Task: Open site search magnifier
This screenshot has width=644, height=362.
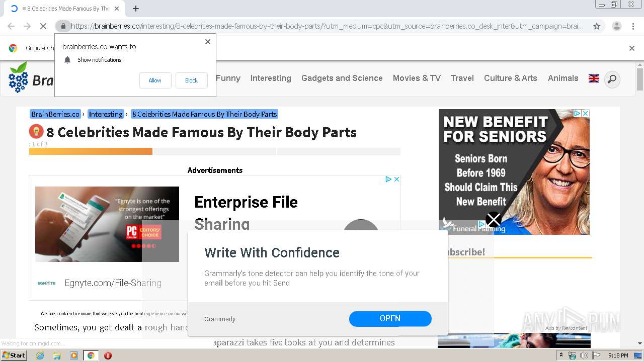Action: click(612, 79)
